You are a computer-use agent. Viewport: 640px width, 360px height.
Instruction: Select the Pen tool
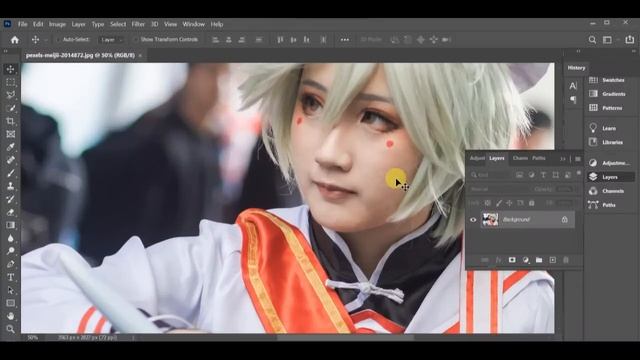pyautogui.click(x=11, y=264)
